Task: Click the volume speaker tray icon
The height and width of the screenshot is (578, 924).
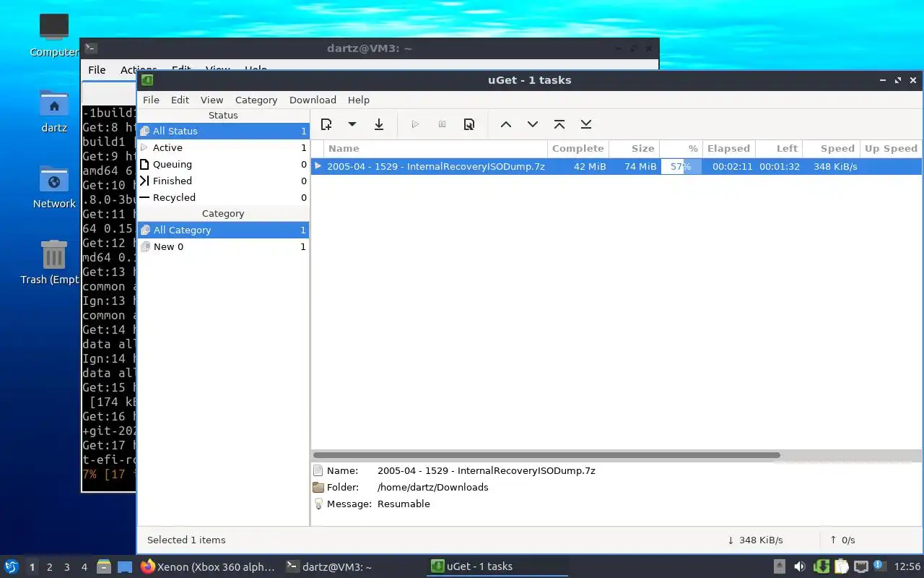Action: [800, 566]
